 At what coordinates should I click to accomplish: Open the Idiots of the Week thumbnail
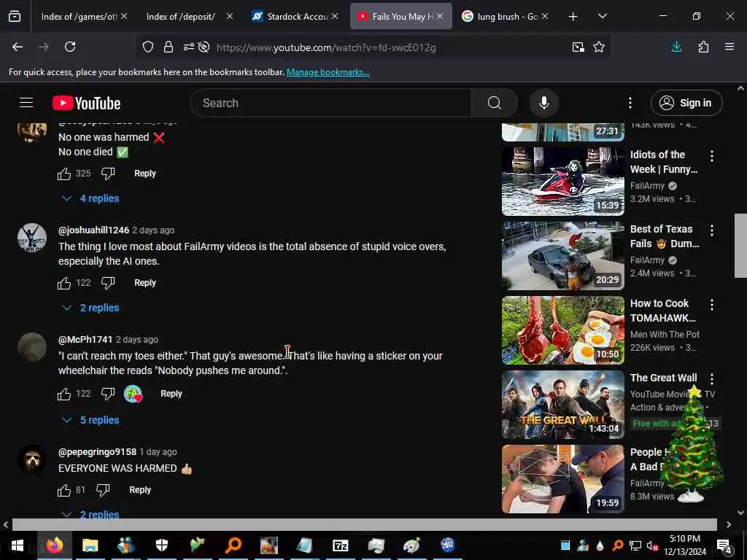pyautogui.click(x=563, y=182)
